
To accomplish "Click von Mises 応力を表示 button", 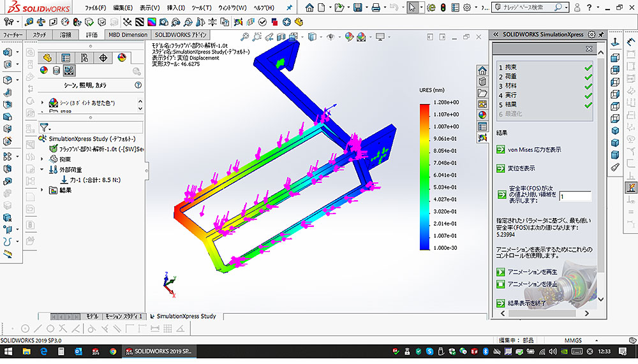I will (501, 150).
